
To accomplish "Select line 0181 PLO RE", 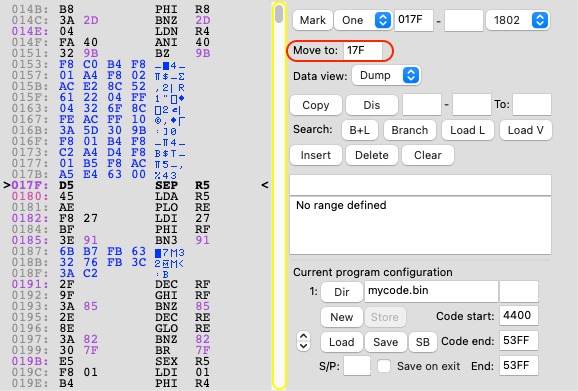I will click(111, 207).
